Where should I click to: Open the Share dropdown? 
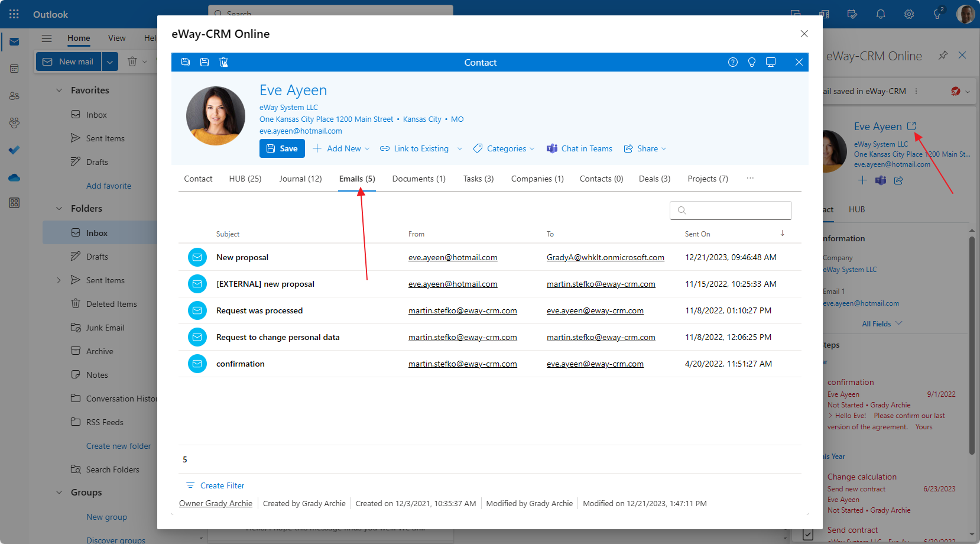tap(645, 148)
